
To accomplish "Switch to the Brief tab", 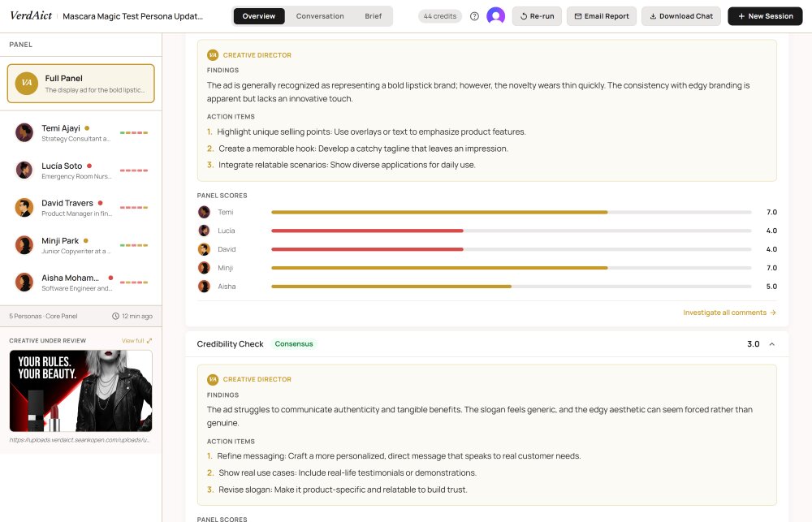I will 373,16.
